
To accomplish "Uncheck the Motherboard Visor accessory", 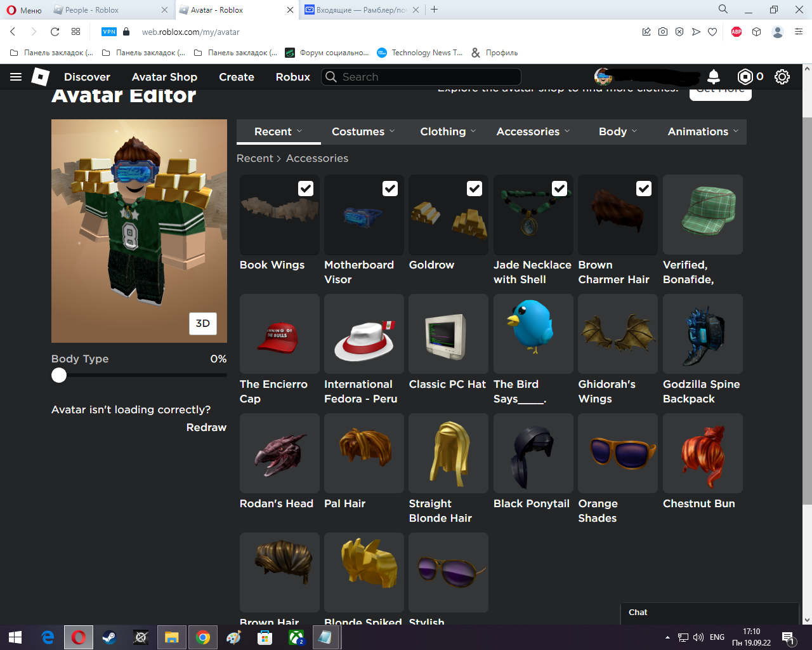I will tap(390, 189).
